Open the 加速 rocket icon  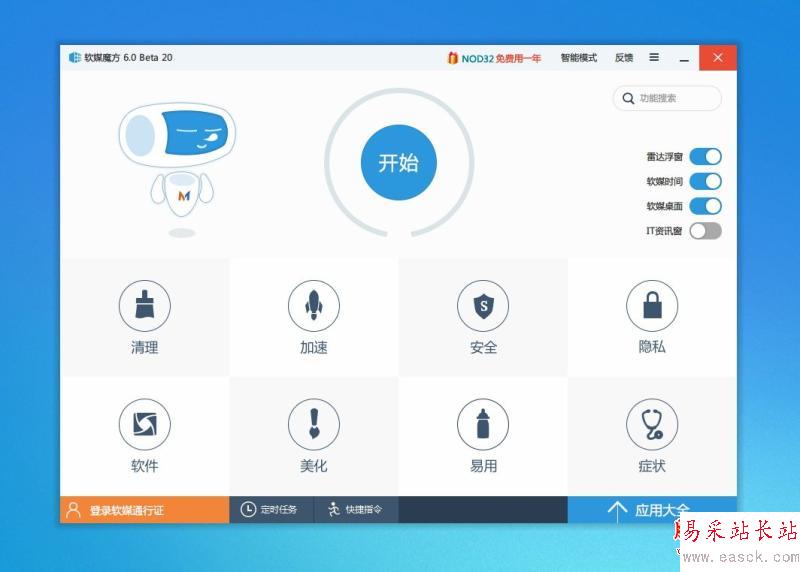pos(314,306)
